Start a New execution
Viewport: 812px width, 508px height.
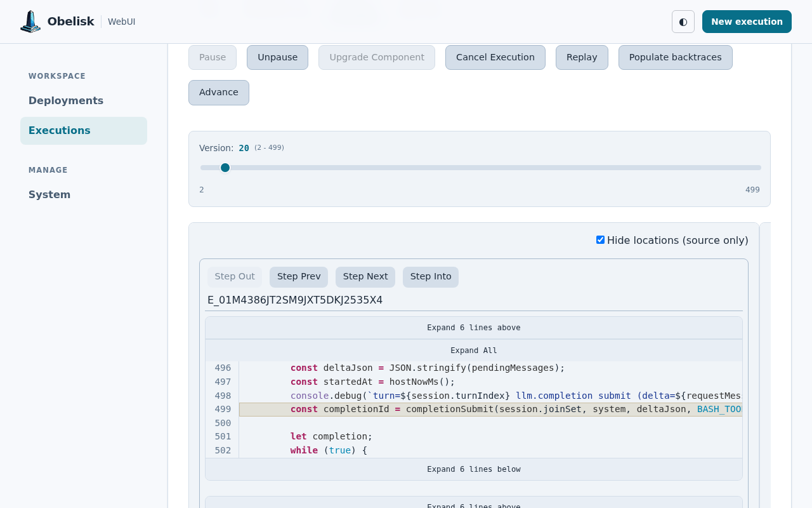(747, 22)
